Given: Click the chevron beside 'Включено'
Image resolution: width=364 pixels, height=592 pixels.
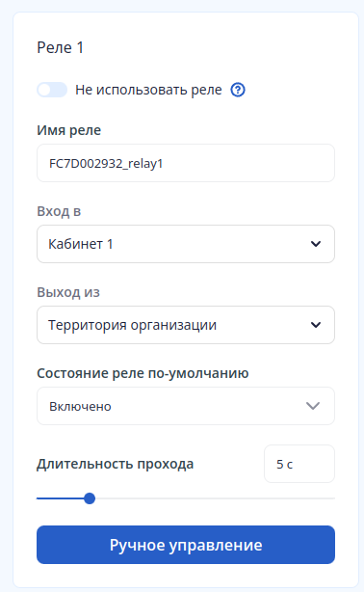Looking at the screenshot, I should pos(313,406).
